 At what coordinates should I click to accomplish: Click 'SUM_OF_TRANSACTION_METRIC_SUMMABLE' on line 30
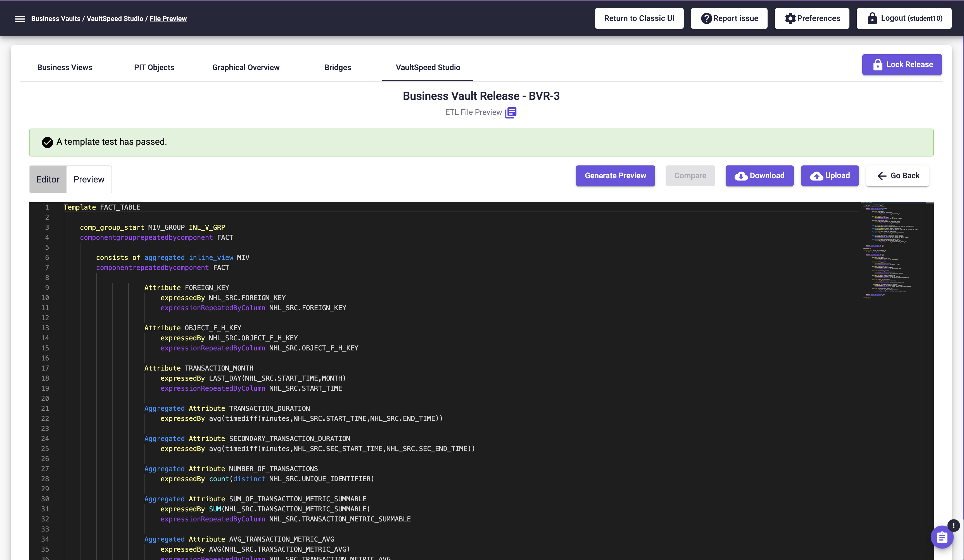298,499
